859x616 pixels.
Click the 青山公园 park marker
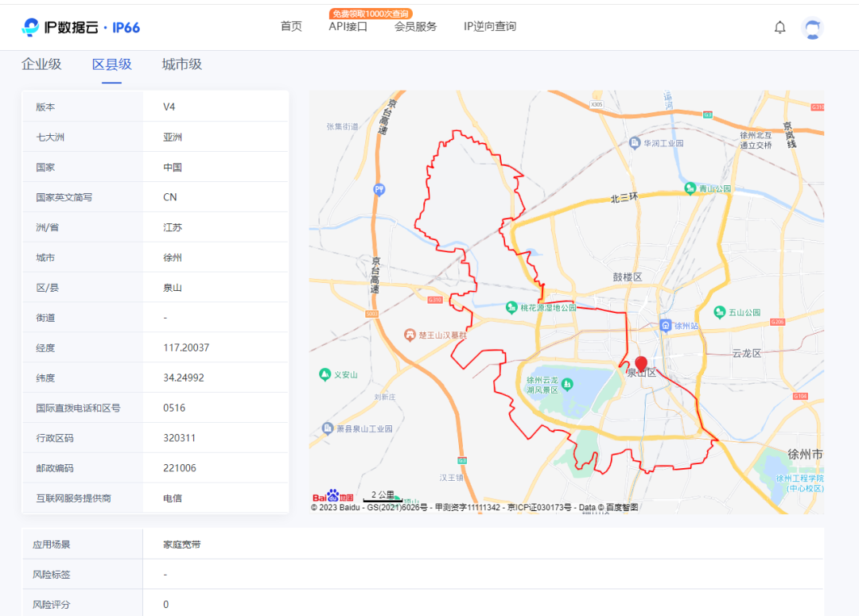(690, 189)
